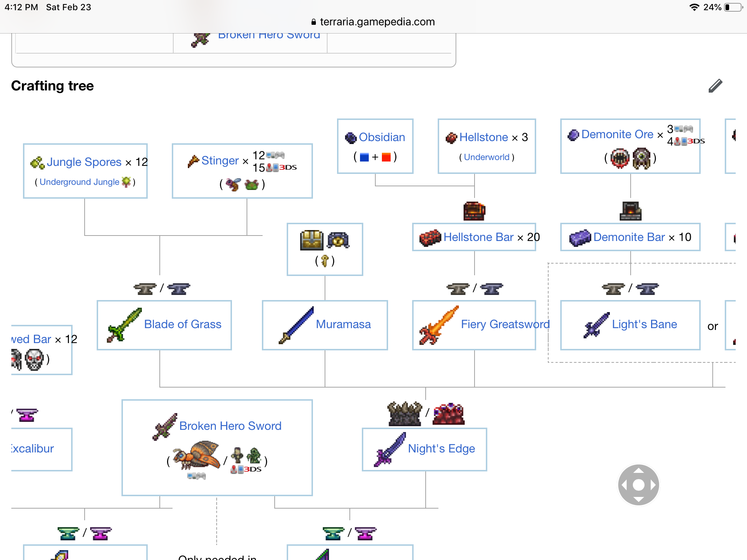The image size is (747, 560).
Task: Click the Locked Gold Chest icon
Action: [338, 240]
